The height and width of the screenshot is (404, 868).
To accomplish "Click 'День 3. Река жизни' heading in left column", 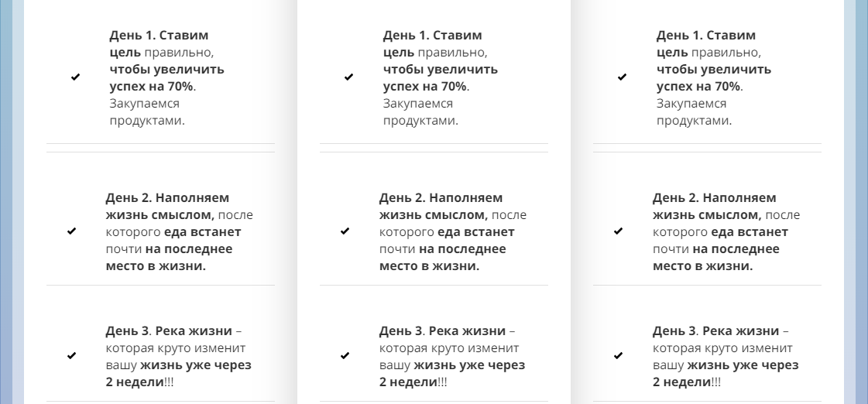I will [169, 331].
